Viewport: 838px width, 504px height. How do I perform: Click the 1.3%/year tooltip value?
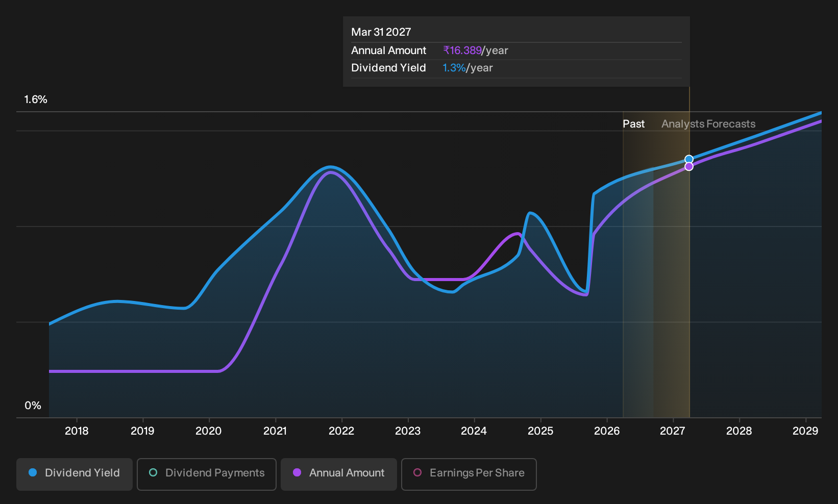[467, 68]
